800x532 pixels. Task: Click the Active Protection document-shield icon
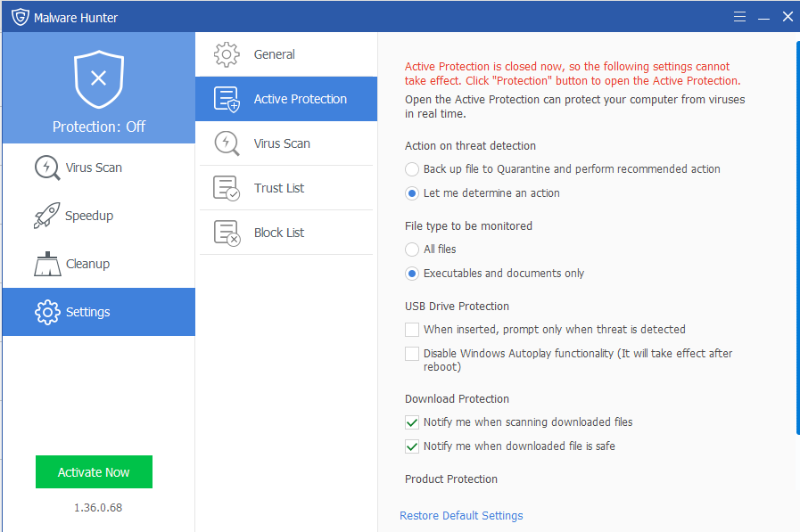(227, 99)
